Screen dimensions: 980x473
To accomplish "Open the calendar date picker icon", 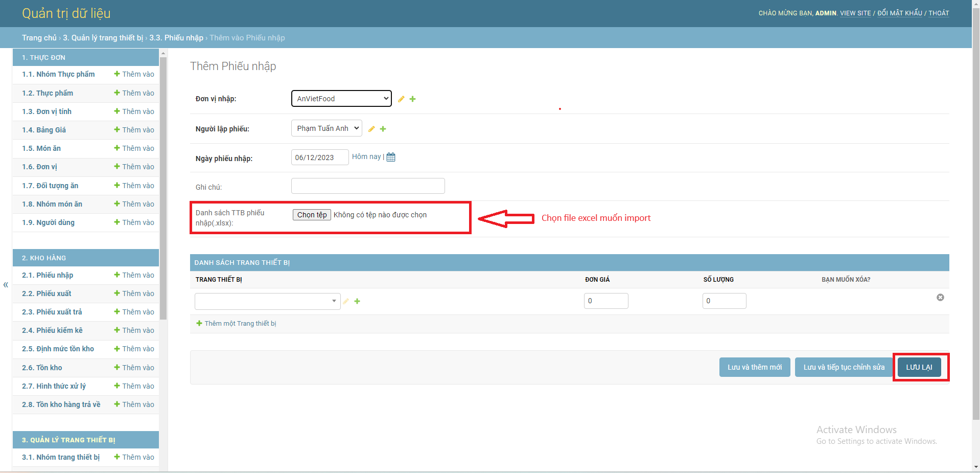I will pos(391,157).
